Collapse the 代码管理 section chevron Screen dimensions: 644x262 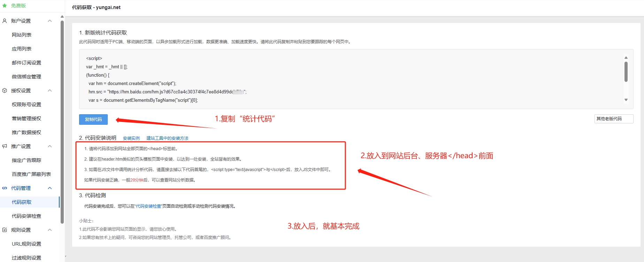click(x=50, y=188)
